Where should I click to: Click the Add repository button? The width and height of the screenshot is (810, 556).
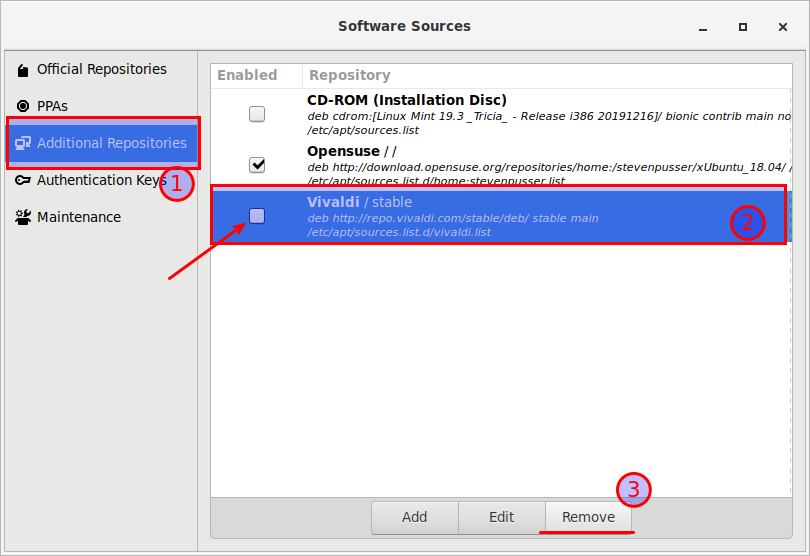point(414,517)
